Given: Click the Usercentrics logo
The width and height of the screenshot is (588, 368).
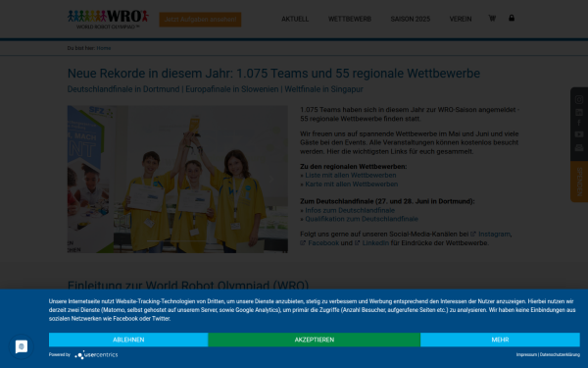Looking at the screenshot, I should click(96, 355).
